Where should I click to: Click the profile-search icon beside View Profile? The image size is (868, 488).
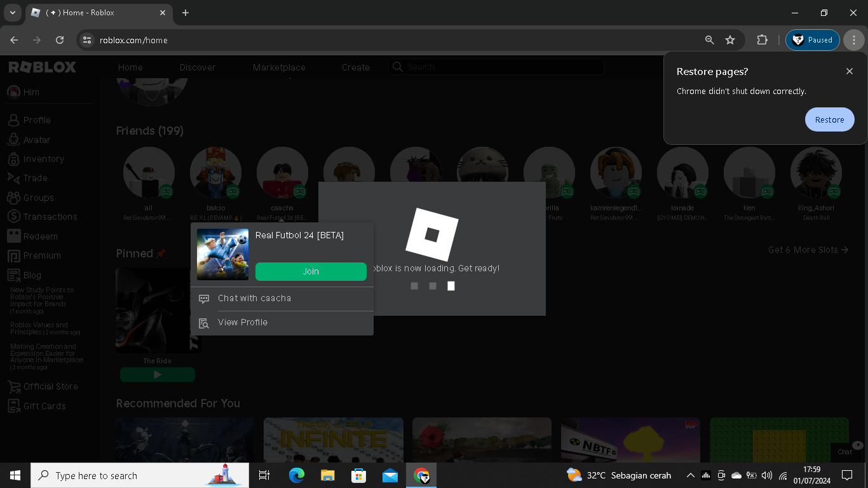[x=204, y=323]
